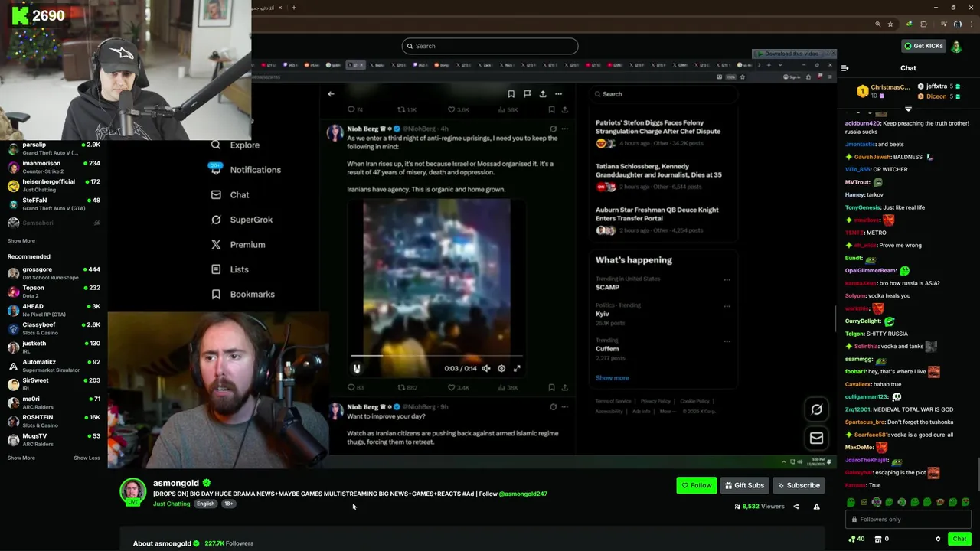This screenshot has width=980, height=551.
Task: Click bookmark icon in X post header
Action: coord(511,94)
